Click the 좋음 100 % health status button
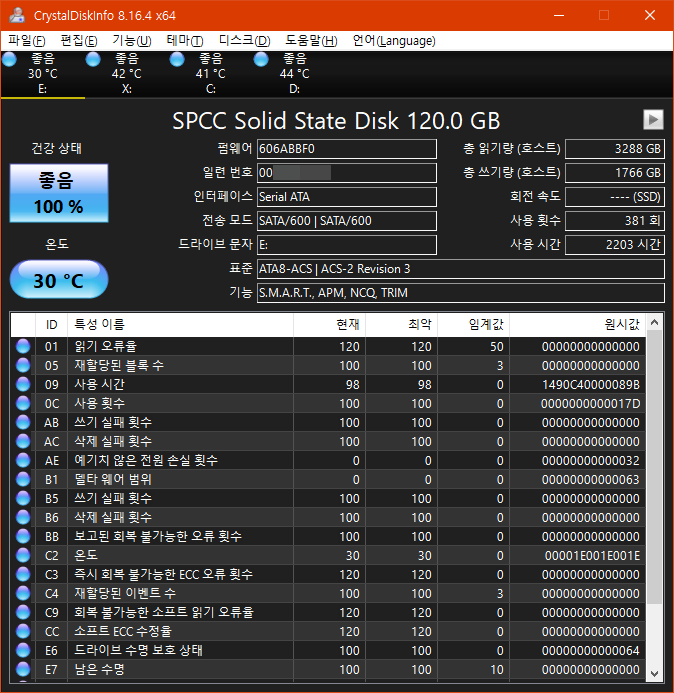Image resolution: width=674 pixels, height=693 pixels. pyautogui.click(x=59, y=193)
